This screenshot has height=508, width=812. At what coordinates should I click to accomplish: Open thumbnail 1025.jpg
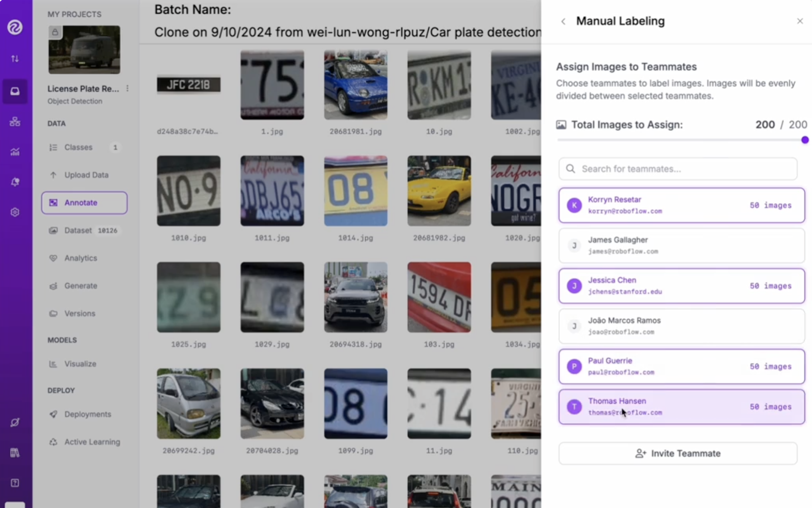[x=188, y=297]
